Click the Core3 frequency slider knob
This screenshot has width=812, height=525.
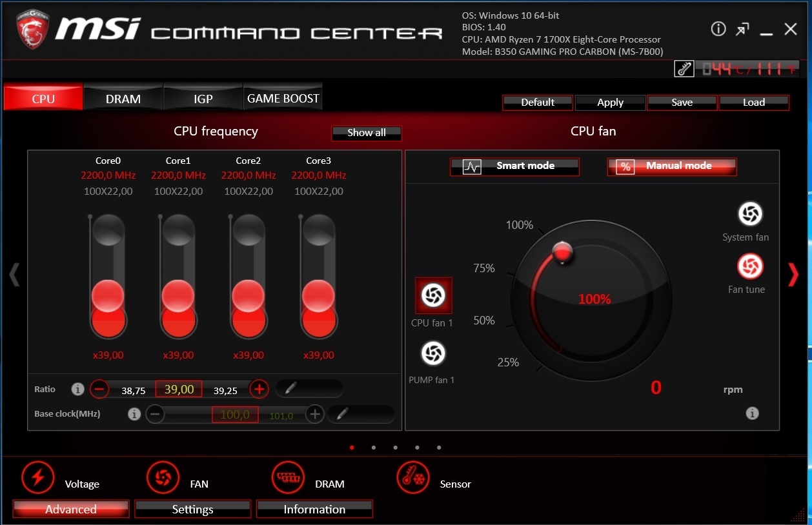click(x=319, y=296)
